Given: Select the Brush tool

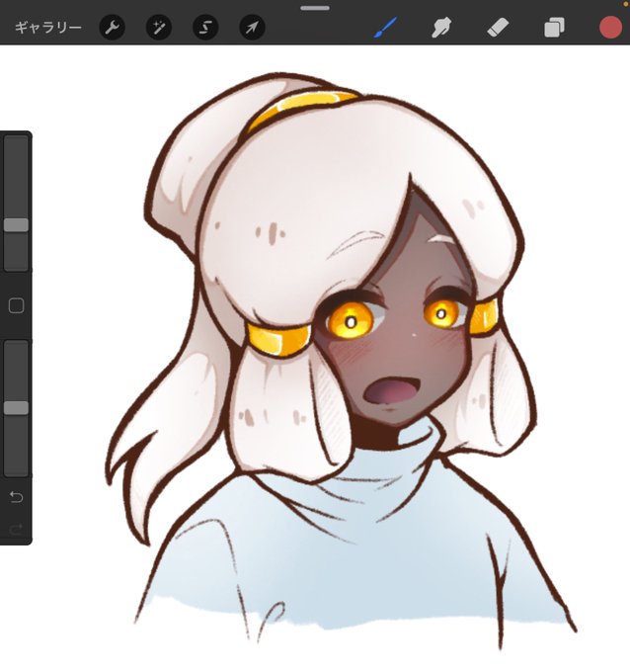Looking at the screenshot, I should coord(385,28).
